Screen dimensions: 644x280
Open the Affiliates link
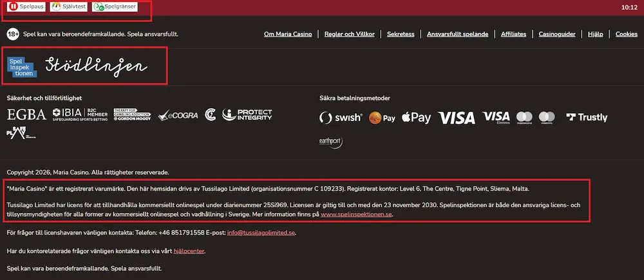pos(513,35)
